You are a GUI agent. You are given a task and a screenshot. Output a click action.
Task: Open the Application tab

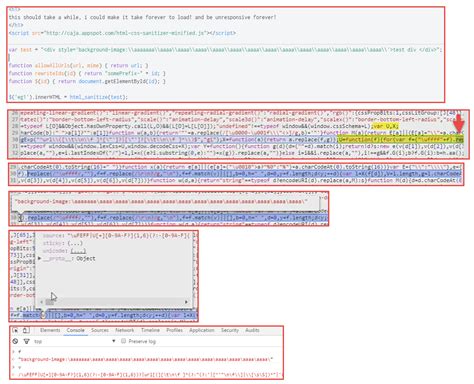(x=202, y=330)
